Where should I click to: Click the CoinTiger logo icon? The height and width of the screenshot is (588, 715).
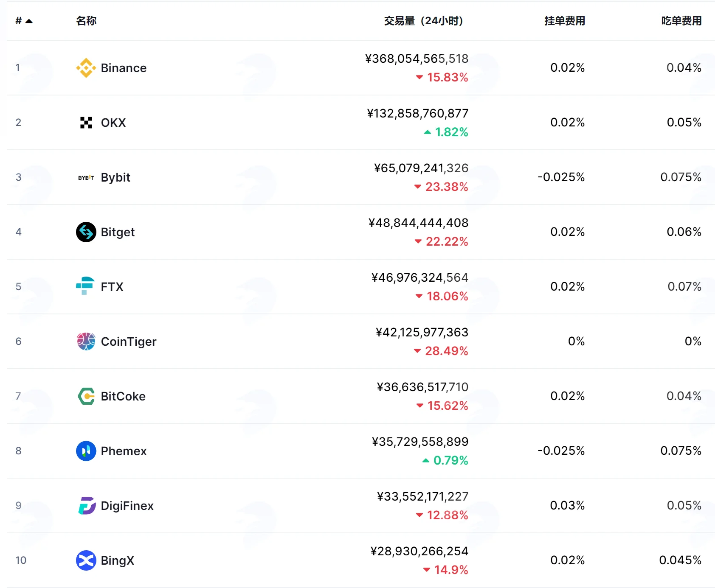[86, 342]
